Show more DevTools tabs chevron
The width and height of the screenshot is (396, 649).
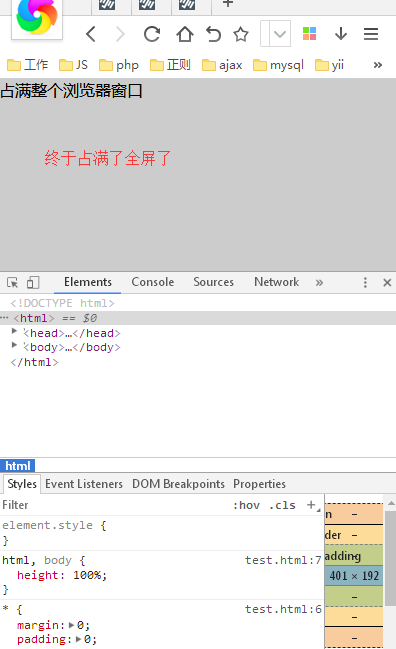coord(319,283)
